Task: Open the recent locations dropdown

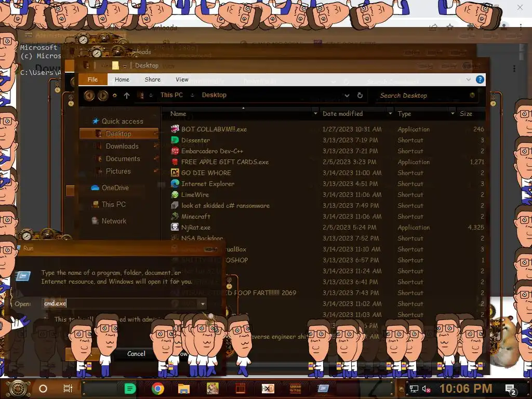Action: (115, 96)
